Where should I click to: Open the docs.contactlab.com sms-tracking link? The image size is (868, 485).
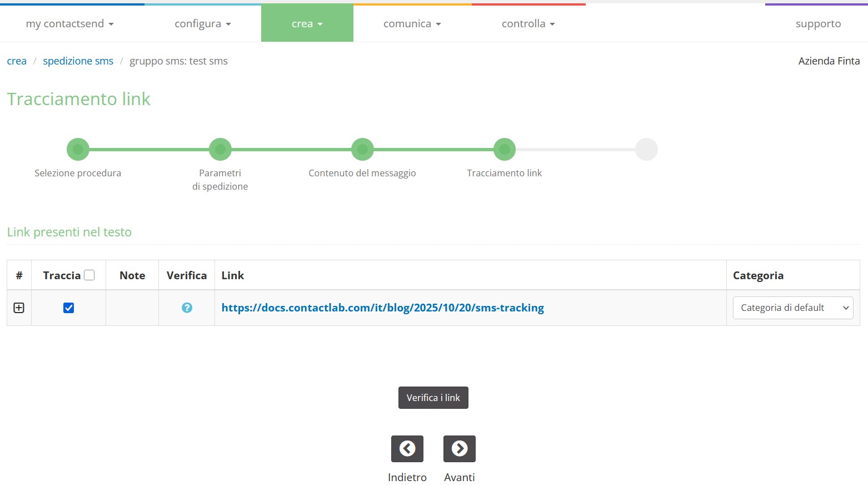click(382, 308)
